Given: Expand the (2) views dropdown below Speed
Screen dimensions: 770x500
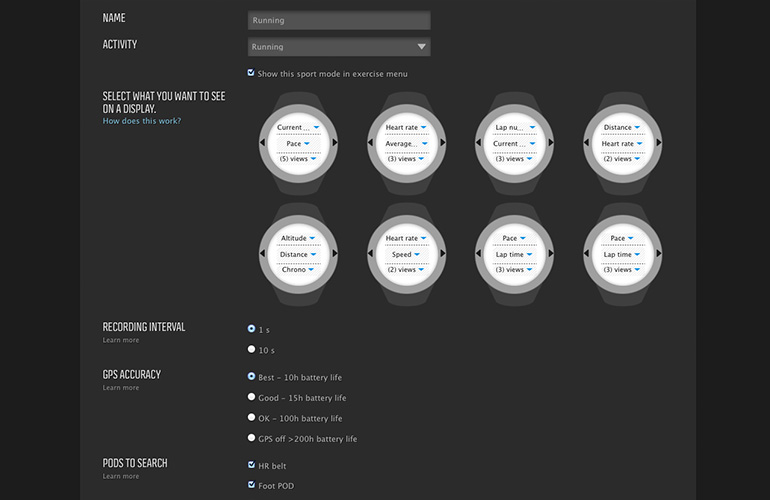Looking at the screenshot, I should pos(407,270).
